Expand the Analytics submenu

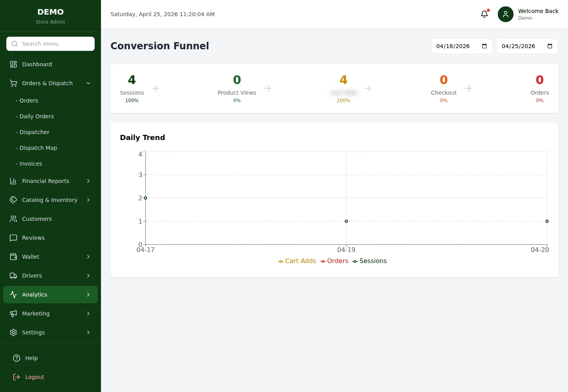(88, 294)
